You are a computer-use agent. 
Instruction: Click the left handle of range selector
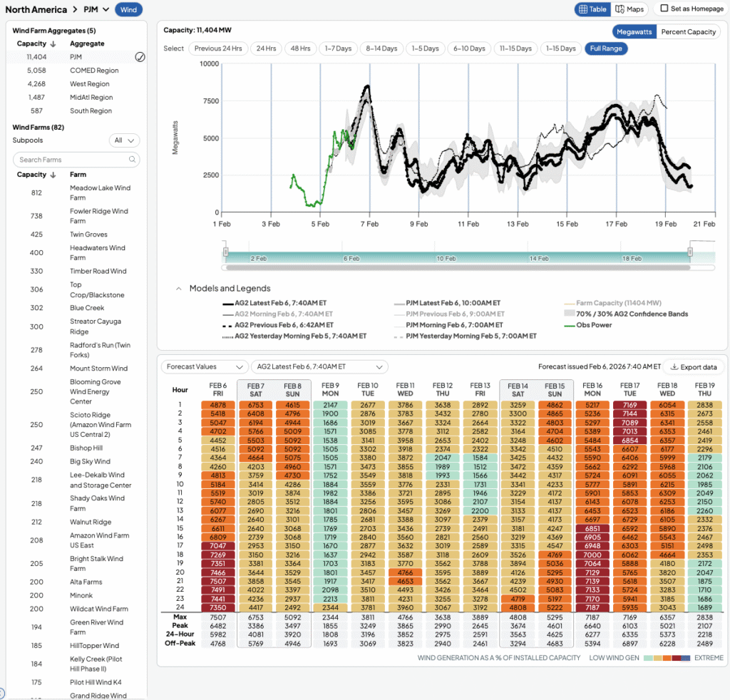225,252
